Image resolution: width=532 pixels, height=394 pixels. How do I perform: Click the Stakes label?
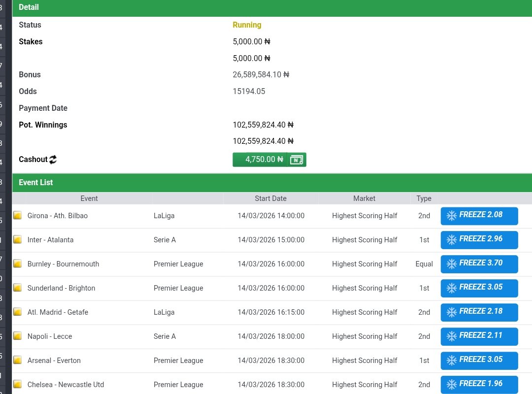point(31,42)
